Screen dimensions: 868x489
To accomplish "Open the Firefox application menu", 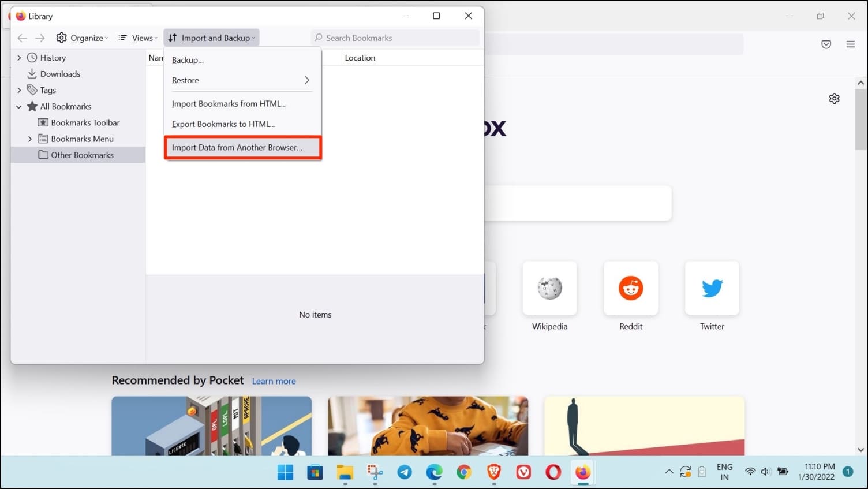I will click(850, 44).
